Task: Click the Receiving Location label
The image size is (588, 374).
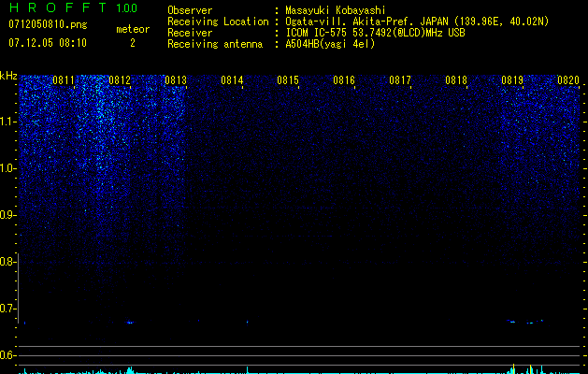Action: (218, 22)
